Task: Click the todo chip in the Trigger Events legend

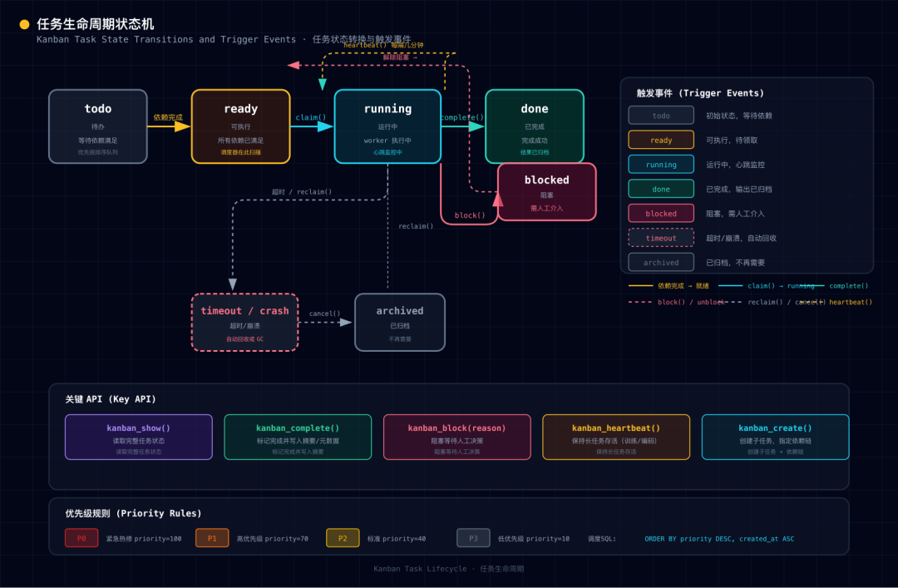Action: pyautogui.click(x=661, y=116)
